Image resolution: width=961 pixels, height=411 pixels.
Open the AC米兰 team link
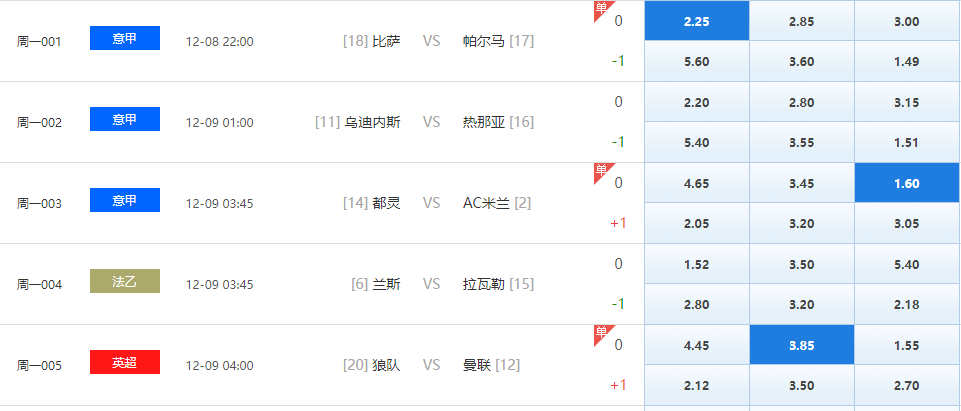[486, 203]
